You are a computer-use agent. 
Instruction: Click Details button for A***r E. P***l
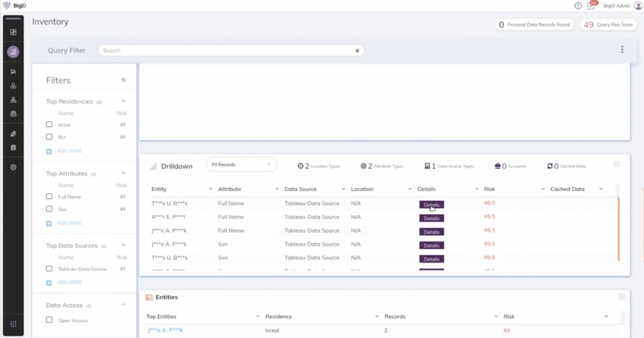pyautogui.click(x=431, y=218)
